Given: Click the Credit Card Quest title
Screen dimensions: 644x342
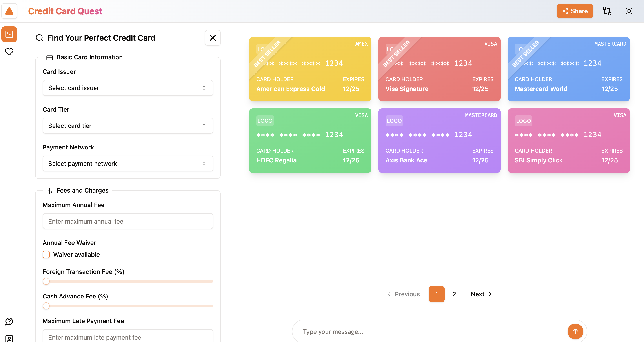Looking at the screenshot, I should 65,11.
